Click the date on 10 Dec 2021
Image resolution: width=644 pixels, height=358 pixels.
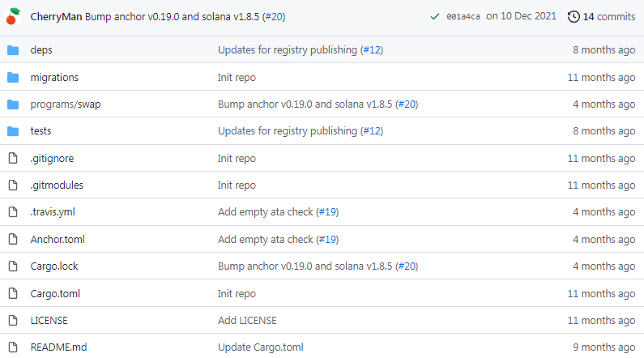point(521,16)
